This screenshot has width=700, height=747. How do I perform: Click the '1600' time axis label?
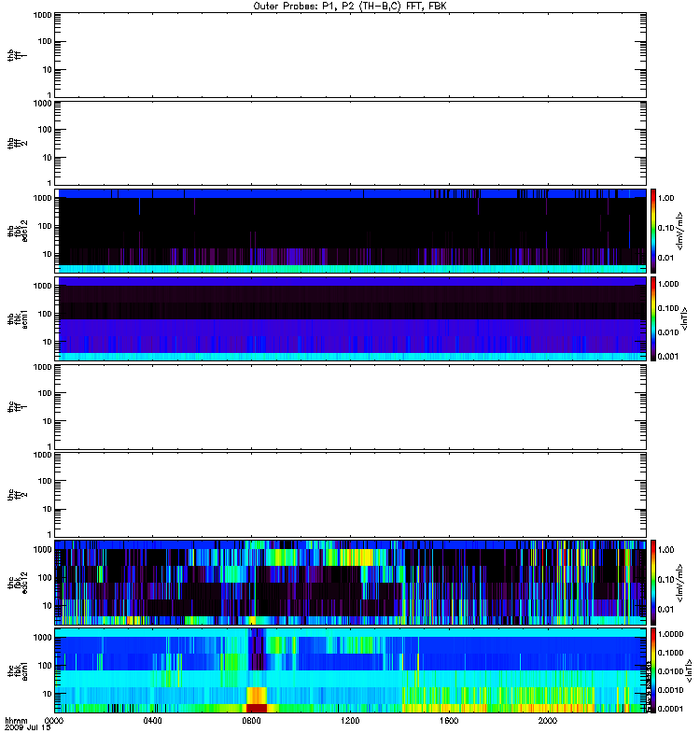tap(449, 720)
